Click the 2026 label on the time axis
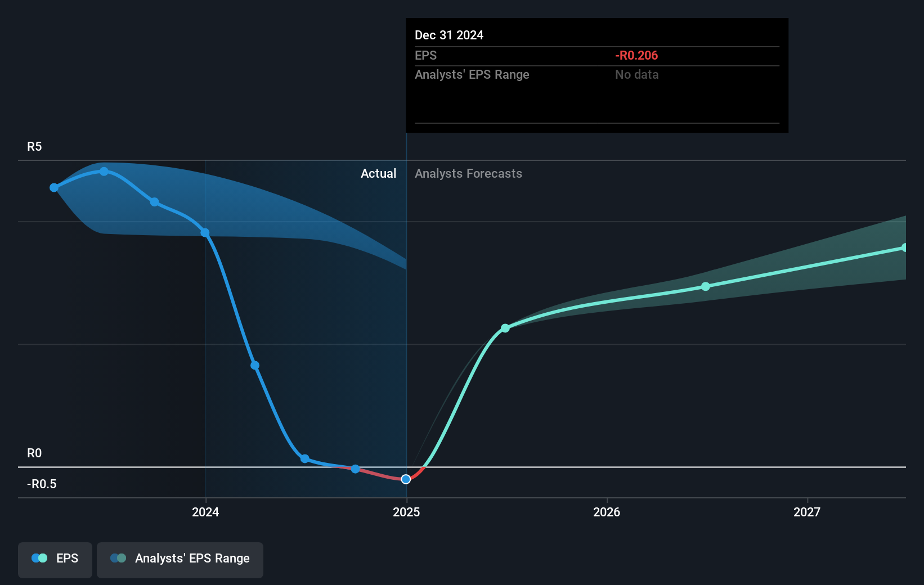924x585 pixels. [606, 512]
